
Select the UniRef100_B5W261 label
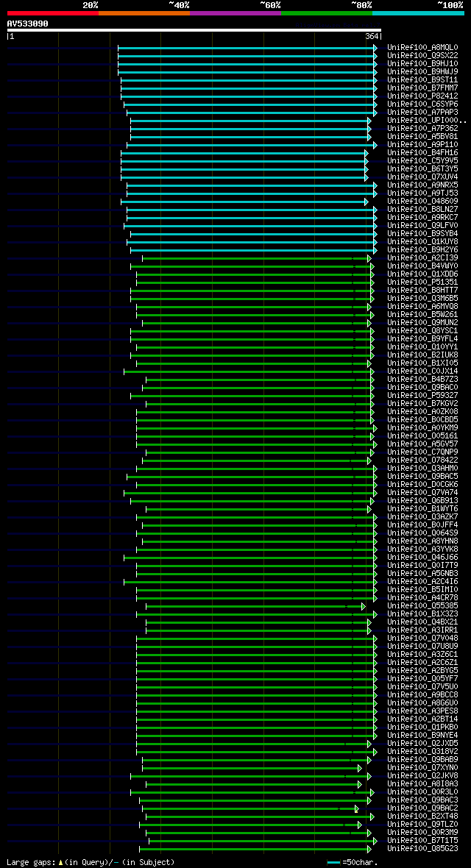click(422, 314)
